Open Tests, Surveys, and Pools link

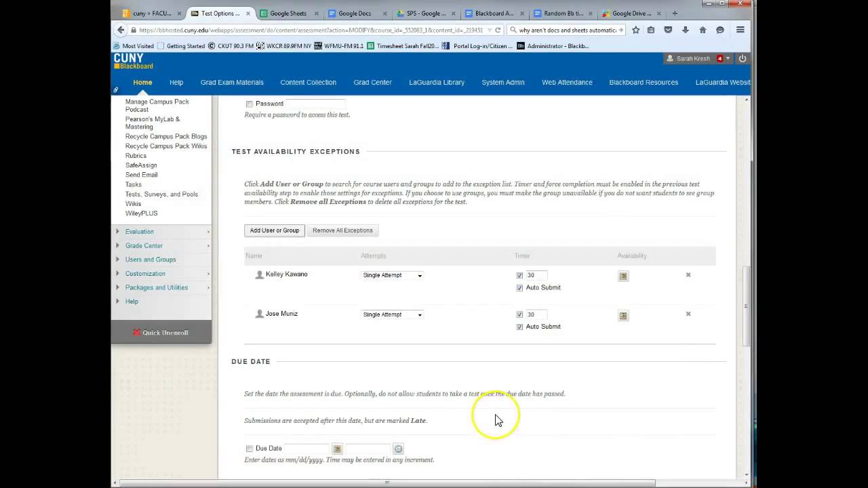tap(161, 195)
